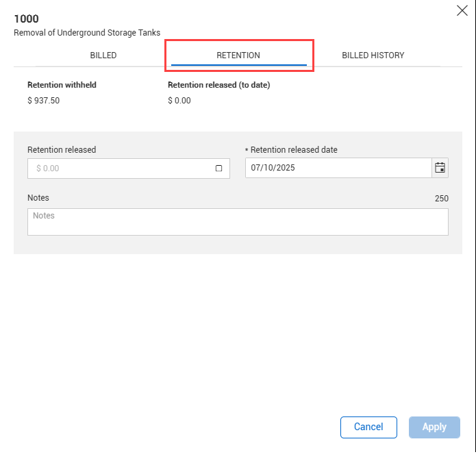Close the dialog with the X icon
476x461 pixels.
click(x=462, y=10)
